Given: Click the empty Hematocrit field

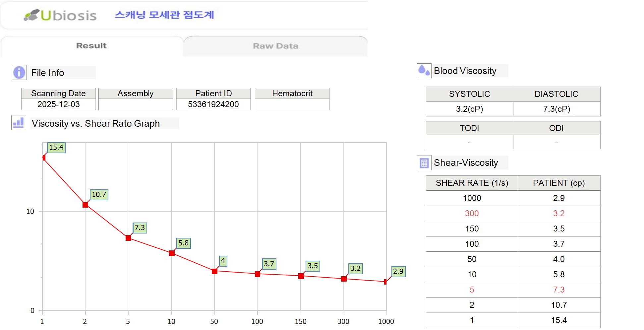Looking at the screenshot, I should (292, 104).
